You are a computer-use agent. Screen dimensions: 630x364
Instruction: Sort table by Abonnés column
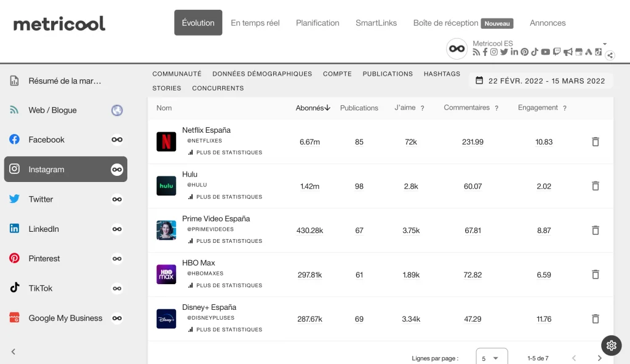click(x=313, y=108)
